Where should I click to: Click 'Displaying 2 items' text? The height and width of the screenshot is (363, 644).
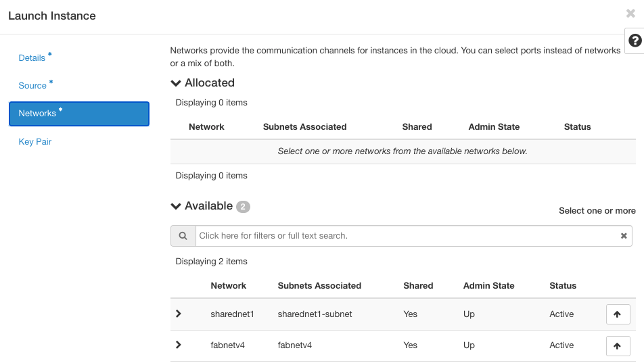(x=211, y=262)
